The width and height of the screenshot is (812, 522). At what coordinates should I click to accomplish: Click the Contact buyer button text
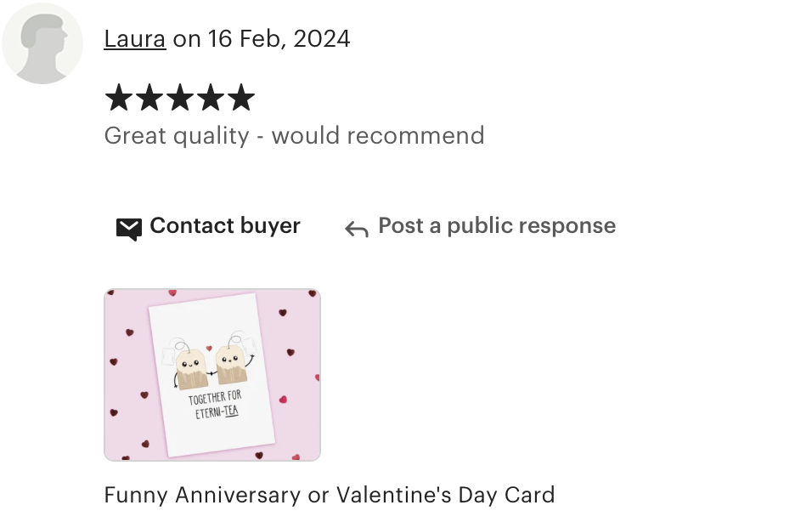(x=225, y=226)
